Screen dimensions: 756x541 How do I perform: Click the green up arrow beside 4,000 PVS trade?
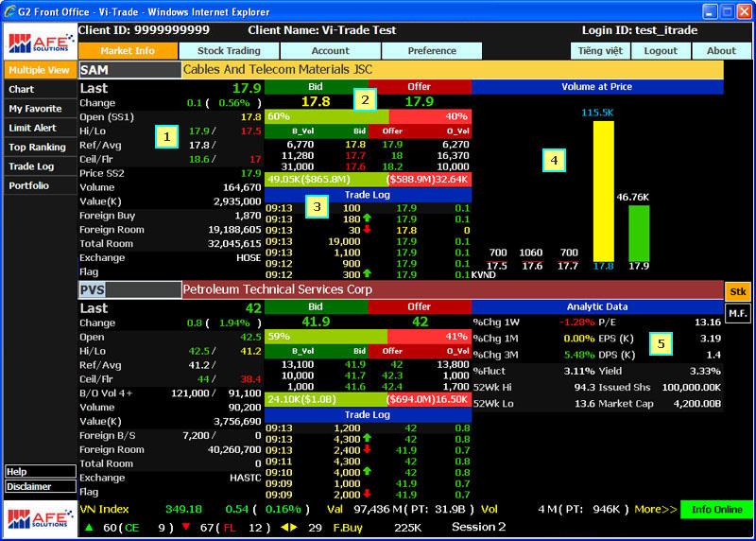367,472
